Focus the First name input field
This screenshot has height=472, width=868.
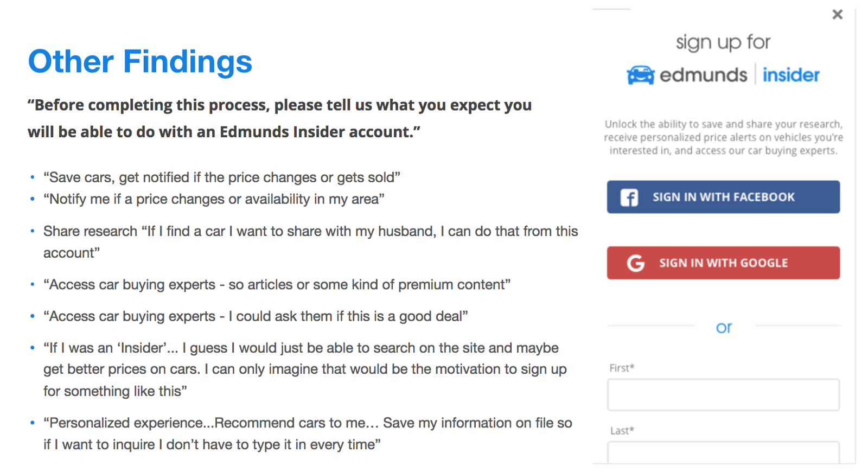pos(723,394)
